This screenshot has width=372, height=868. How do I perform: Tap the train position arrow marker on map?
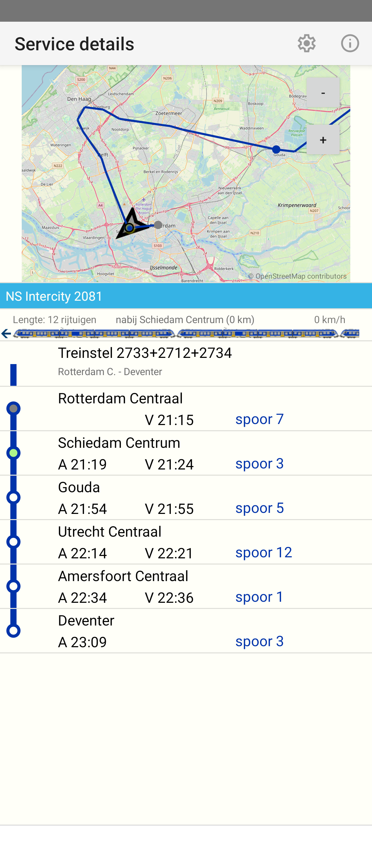[132, 224]
